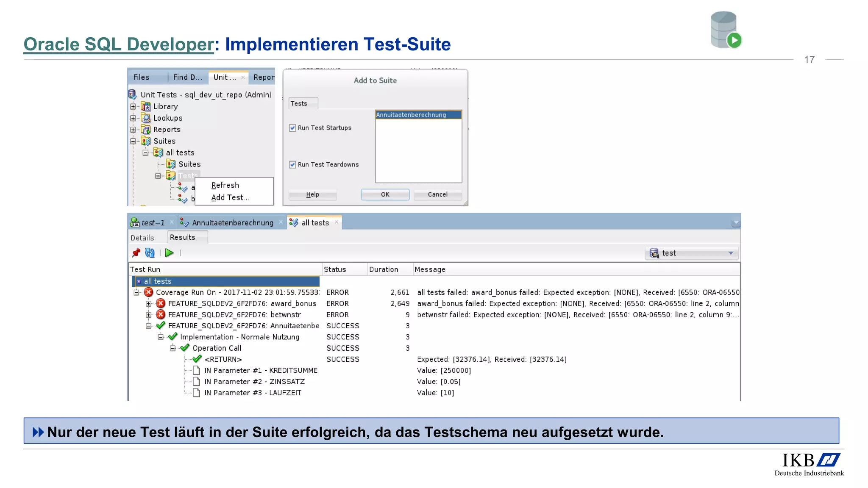Toggle Run Test Teardowns checkbox
This screenshot has width=868, height=488.
click(292, 164)
